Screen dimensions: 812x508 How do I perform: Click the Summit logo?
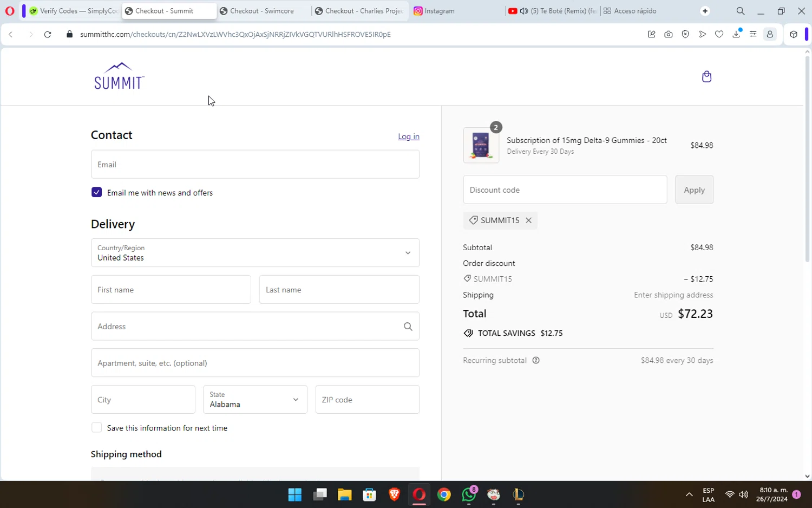(x=119, y=76)
